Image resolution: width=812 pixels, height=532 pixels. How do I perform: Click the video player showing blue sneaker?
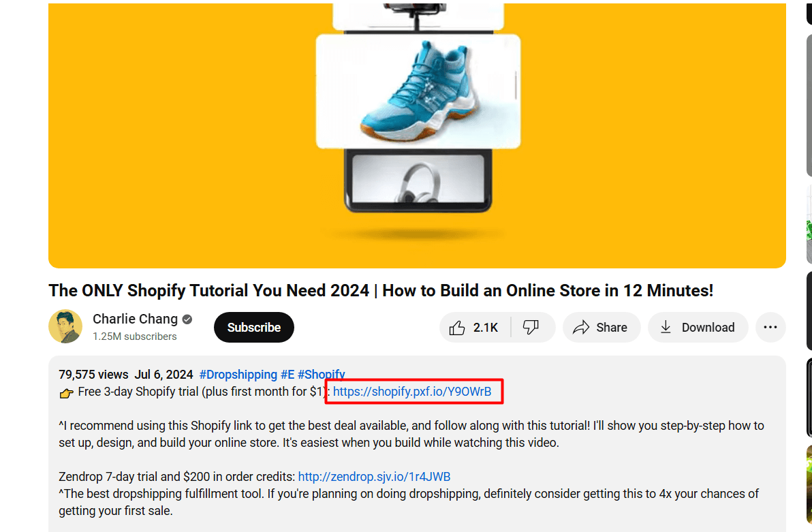417,136
